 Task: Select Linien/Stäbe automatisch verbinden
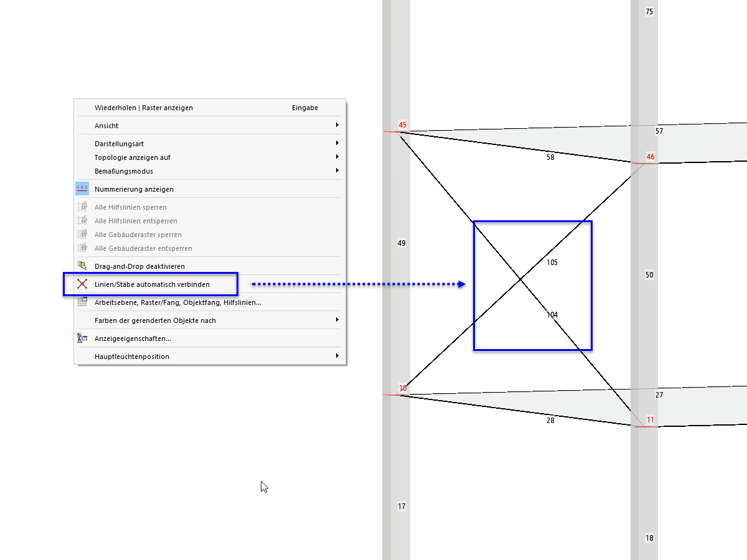pyautogui.click(x=210, y=284)
